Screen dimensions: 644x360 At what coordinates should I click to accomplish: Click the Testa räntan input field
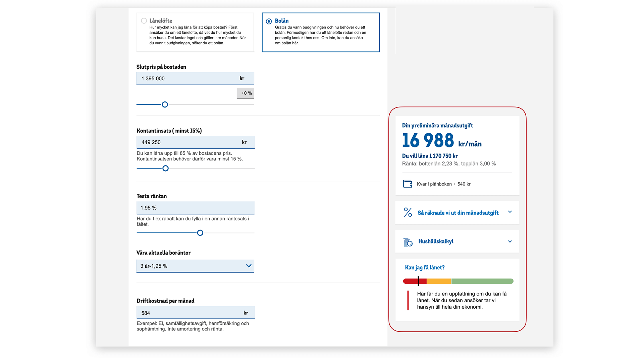point(196,208)
